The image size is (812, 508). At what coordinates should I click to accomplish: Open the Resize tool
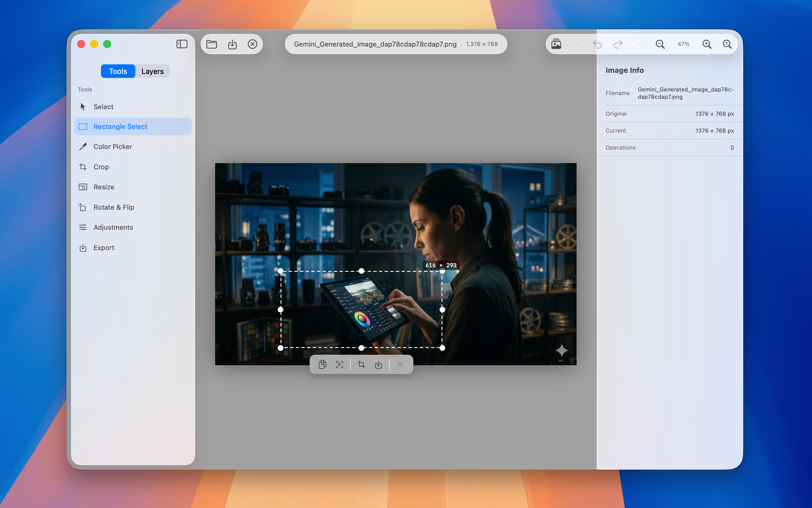[x=133, y=187]
